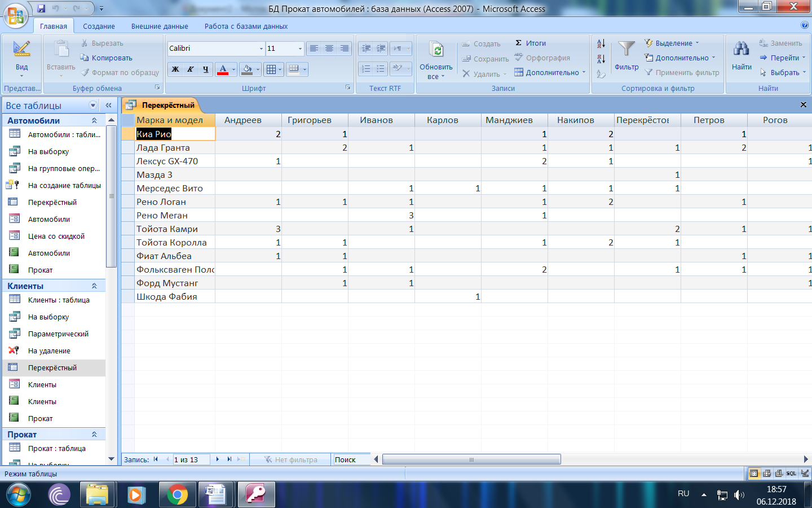Close the Перекрёстный query window
The width and height of the screenshot is (812, 508).
[804, 105]
